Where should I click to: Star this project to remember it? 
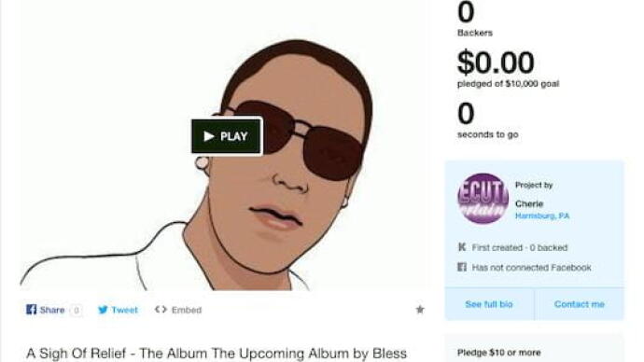tap(420, 310)
